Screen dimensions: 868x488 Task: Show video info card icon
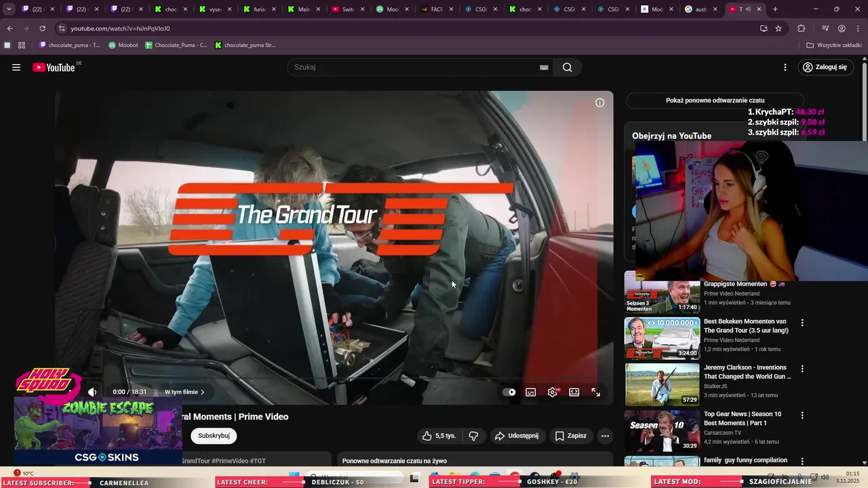point(599,103)
